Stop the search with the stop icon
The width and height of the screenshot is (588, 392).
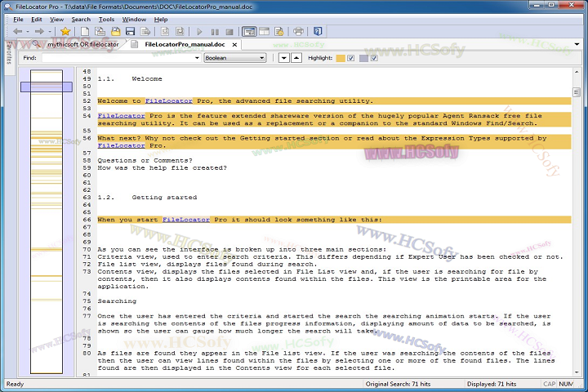[x=229, y=32]
